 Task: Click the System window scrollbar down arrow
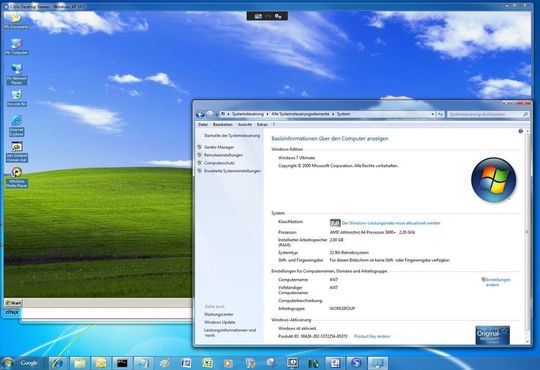tap(527, 341)
